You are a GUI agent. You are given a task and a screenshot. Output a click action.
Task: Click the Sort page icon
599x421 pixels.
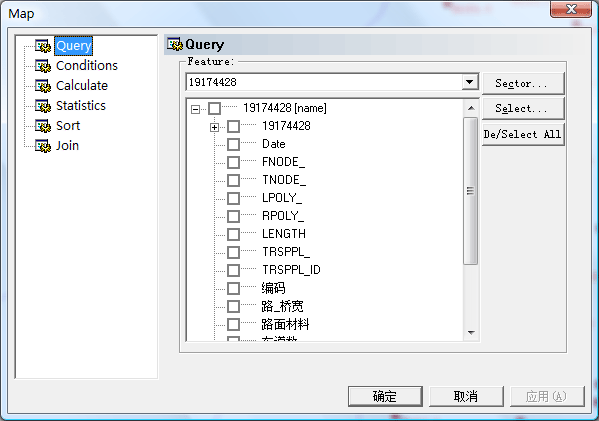pyautogui.click(x=43, y=126)
